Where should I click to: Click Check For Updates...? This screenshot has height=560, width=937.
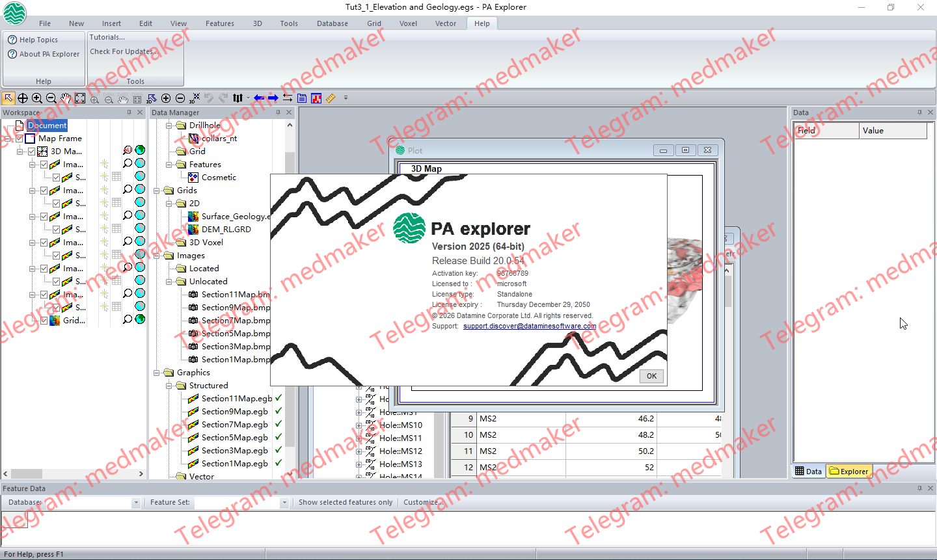pos(123,51)
